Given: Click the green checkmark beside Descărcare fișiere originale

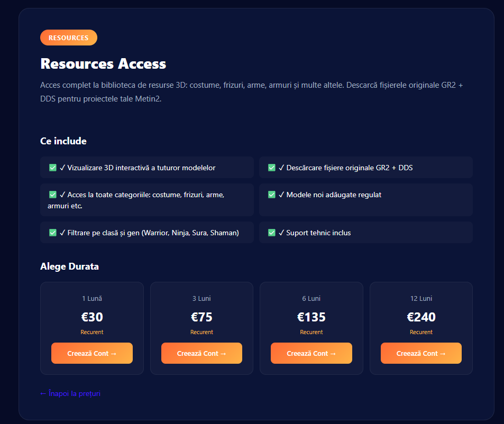Looking at the screenshot, I should (272, 168).
